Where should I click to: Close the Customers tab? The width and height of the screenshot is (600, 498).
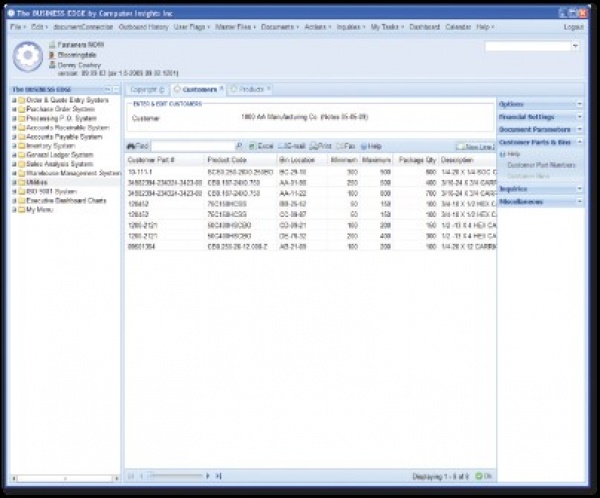click(222, 88)
